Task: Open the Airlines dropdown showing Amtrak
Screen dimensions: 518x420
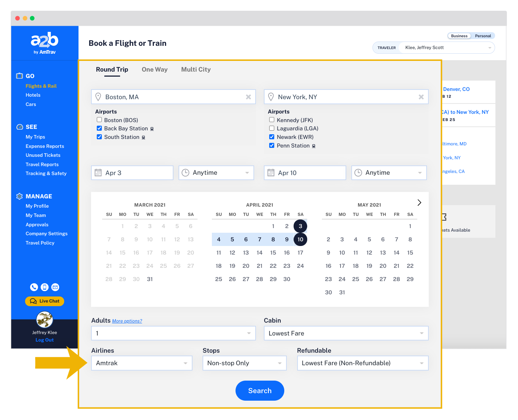Action: click(142, 363)
